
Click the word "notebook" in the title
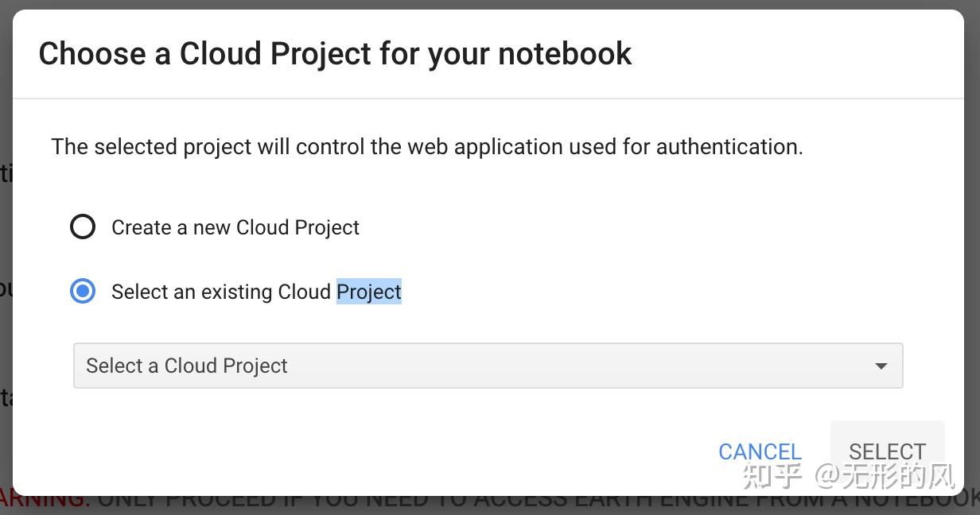pyautogui.click(x=565, y=54)
